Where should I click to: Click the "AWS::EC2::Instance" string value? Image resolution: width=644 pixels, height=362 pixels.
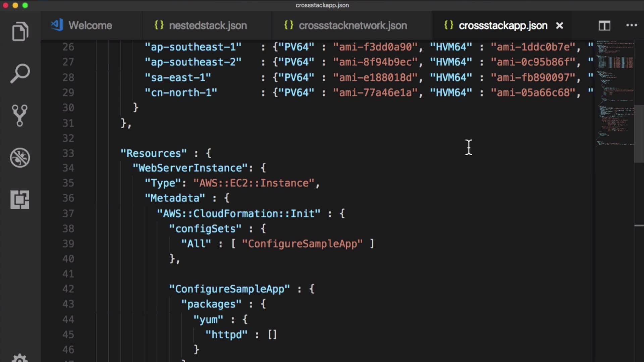tap(254, 183)
